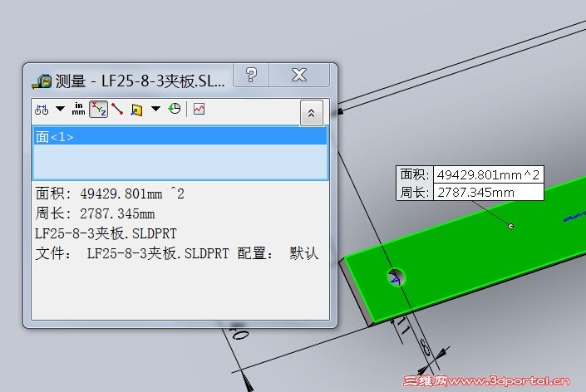Toggle show XYZ measurements button
This screenshot has height=392, width=586.
click(x=99, y=110)
